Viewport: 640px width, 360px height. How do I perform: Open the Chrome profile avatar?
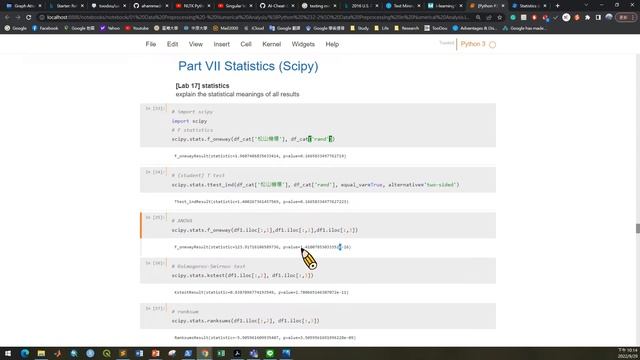click(609, 17)
